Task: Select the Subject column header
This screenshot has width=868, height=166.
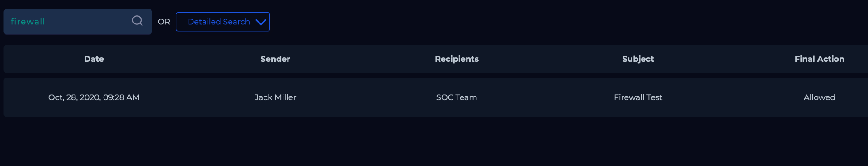Action: 638,59
